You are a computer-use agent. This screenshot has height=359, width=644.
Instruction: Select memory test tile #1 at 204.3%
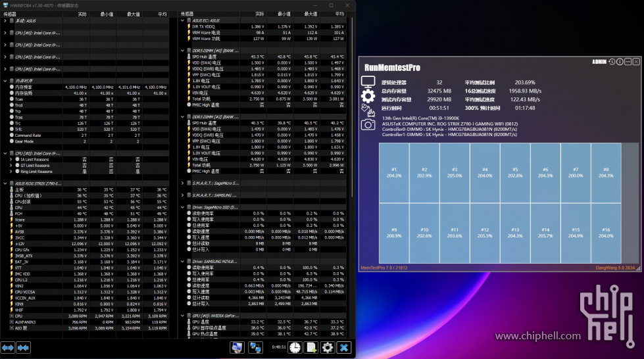(x=394, y=172)
